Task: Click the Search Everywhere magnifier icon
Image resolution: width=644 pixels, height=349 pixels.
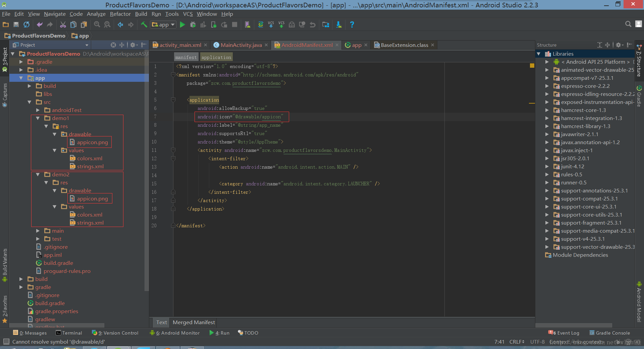Action: pos(628,24)
